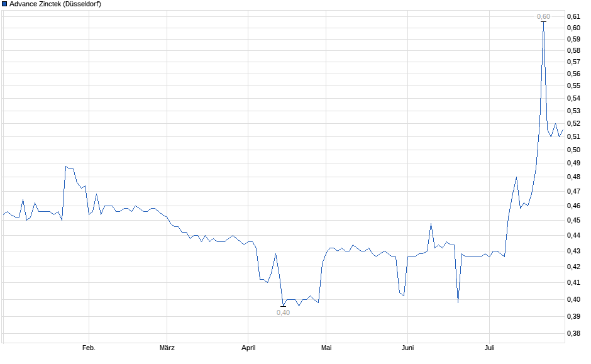Click the '0,46' price axis label
This screenshot has width=591, height=364.
click(573, 206)
